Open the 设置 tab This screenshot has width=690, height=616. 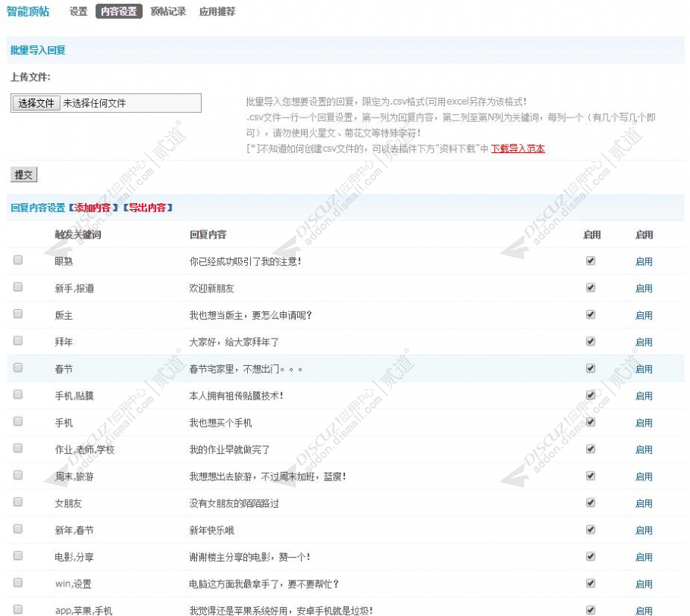click(x=78, y=11)
